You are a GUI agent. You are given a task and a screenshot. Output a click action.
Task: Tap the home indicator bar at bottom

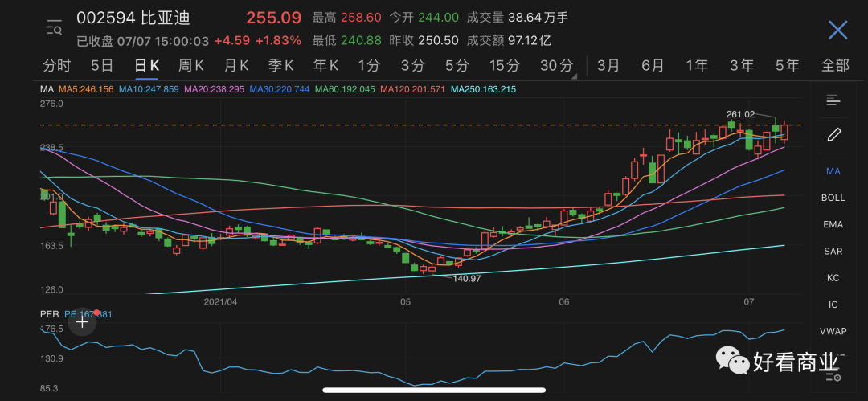[x=434, y=390]
